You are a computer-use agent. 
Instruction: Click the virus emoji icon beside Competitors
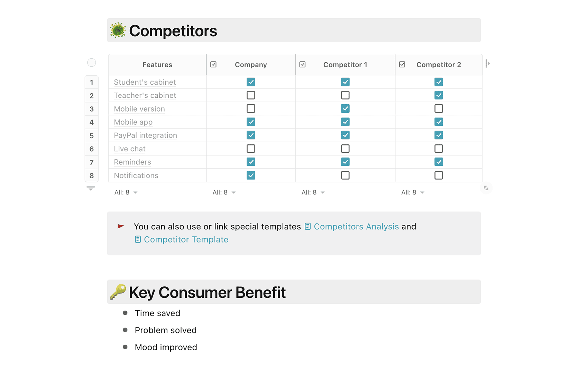pos(118,30)
